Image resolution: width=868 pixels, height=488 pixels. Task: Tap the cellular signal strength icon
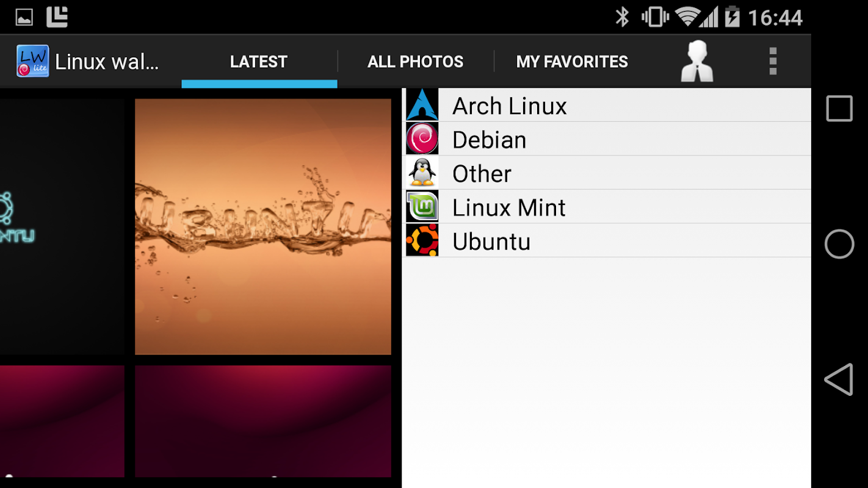coord(709,17)
